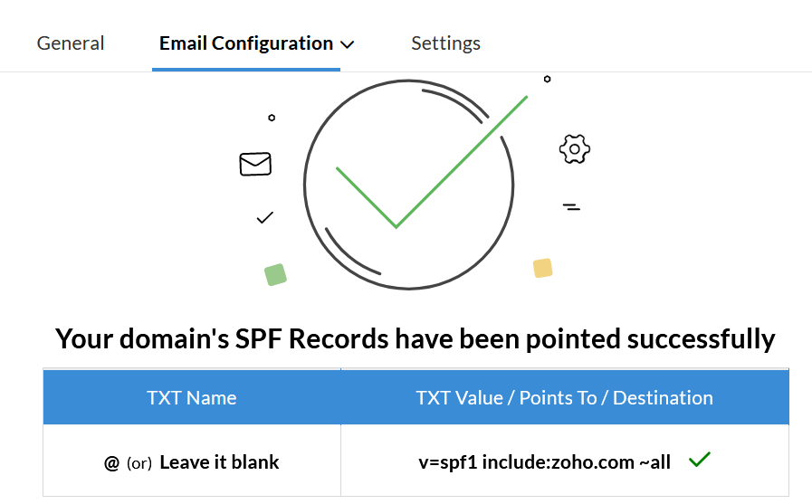Click the green square decoration
Image resolution: width=812 pixels, height=504 pixels.
(x=275, y=275)
